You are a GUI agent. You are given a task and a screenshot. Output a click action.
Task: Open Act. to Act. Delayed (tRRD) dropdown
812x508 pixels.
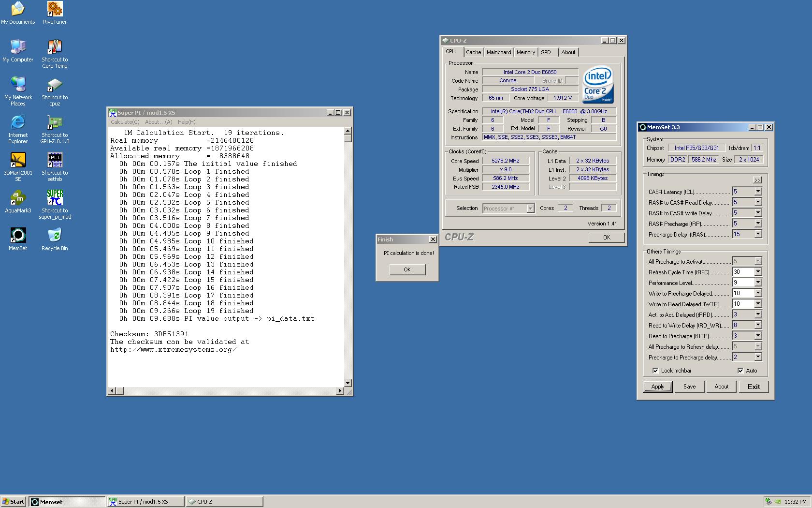tap(758, 314)
